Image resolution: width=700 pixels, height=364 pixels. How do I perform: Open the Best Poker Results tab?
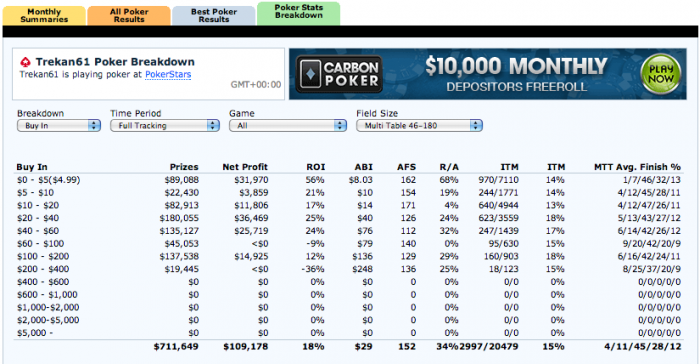214,16
